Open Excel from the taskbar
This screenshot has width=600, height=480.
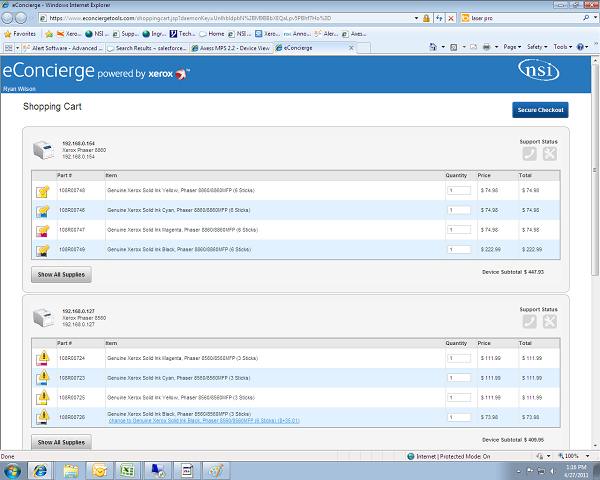(127, 470)
